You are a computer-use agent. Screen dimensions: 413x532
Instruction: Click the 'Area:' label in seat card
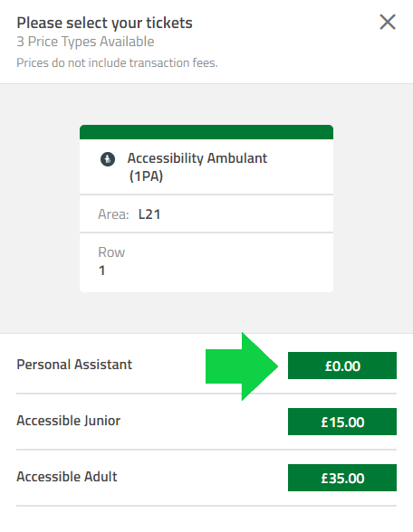coord(113,214)
